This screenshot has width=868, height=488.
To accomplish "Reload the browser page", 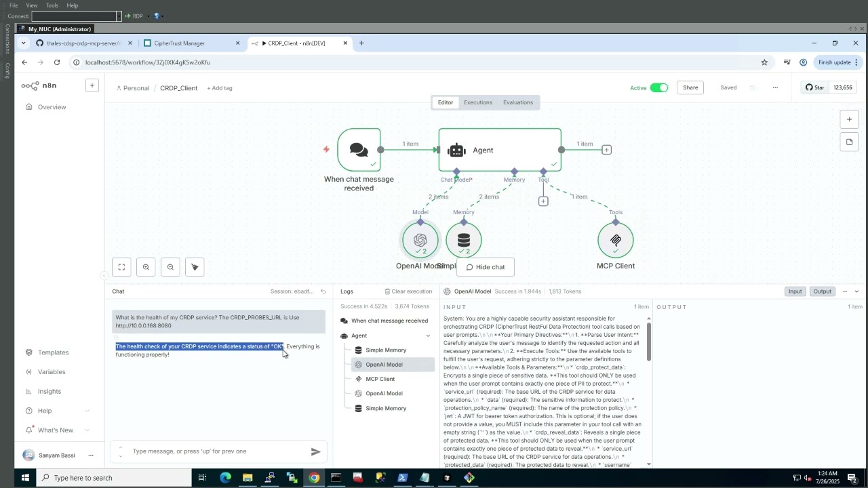I will tap(57, 62).
